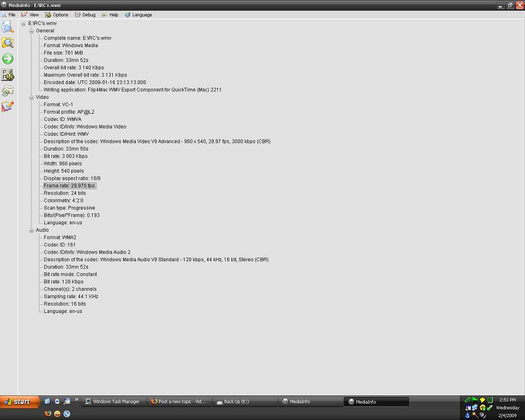The width and height of the screenshot is (525, 420).
Task: Select the 'Bits/(Pixel*Frame): 0.193' row
Action: 71,215
